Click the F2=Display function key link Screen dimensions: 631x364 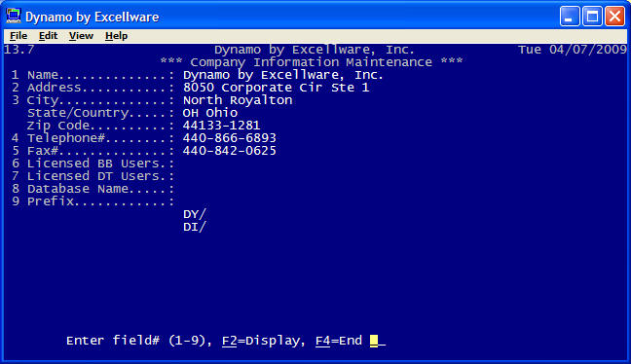(x=261, y=341)
